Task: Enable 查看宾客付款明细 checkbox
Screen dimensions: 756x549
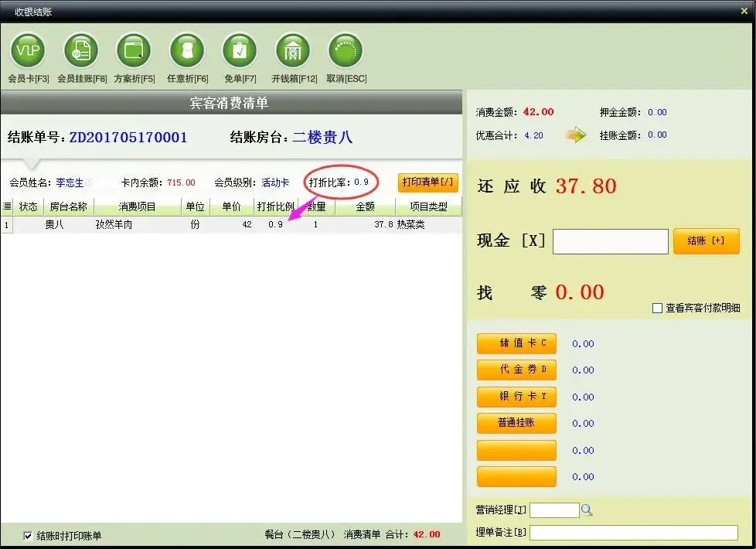Action: click(657, 308)
